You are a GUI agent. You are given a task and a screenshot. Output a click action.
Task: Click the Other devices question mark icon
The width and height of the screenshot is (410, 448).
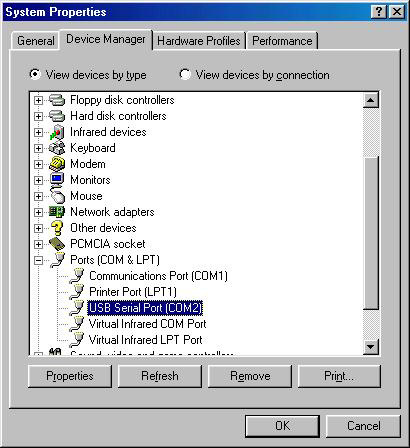point(57,228)
